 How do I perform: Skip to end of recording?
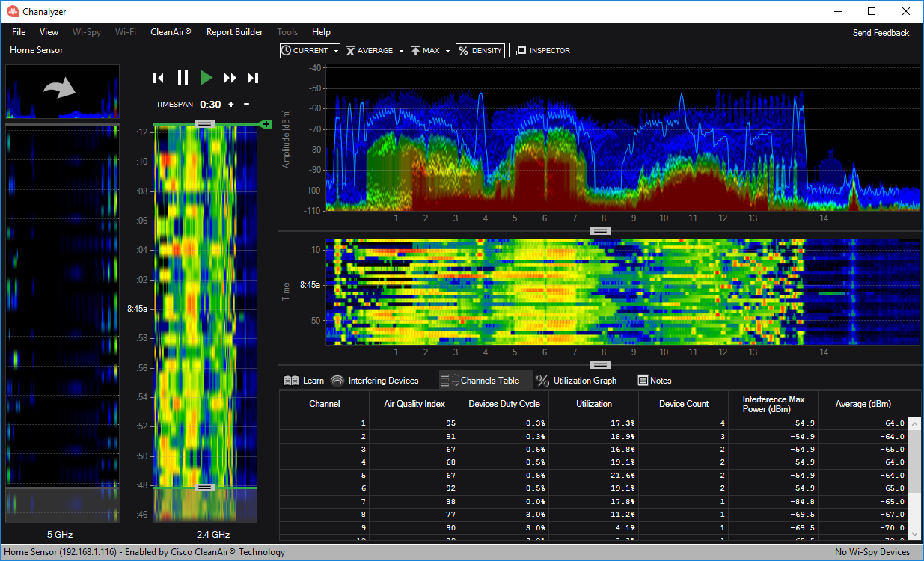click(x=253, y=78)
